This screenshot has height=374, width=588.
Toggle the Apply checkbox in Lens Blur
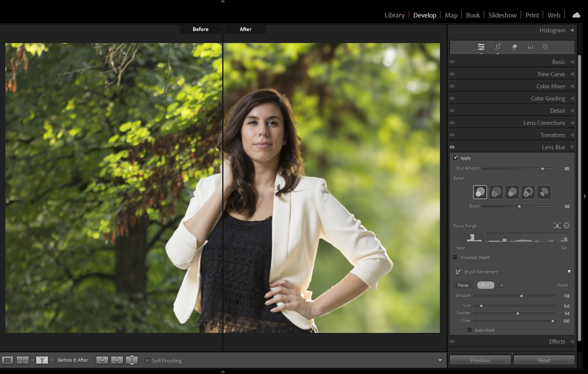pyautogui.click(x=456, y=157)
